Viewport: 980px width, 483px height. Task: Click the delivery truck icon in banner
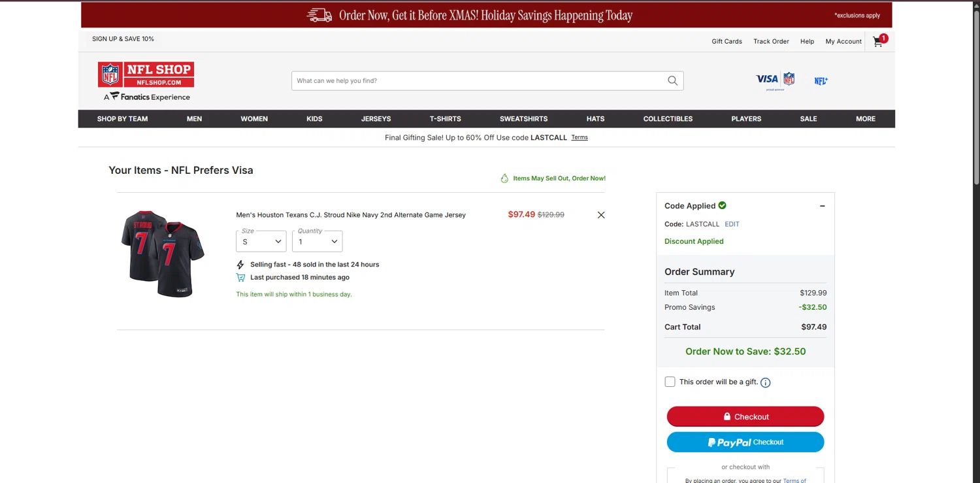tap(319, 15)
